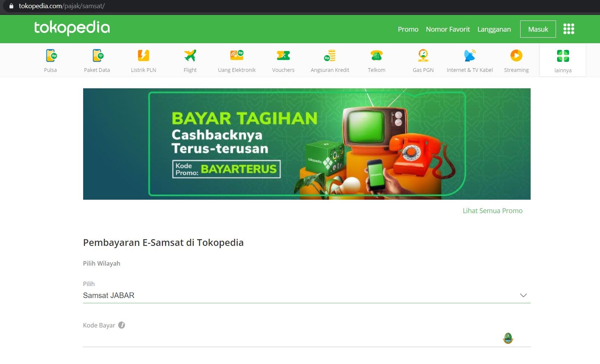Select the Listrik PLN lightning icon

click(x=144, y=56)
